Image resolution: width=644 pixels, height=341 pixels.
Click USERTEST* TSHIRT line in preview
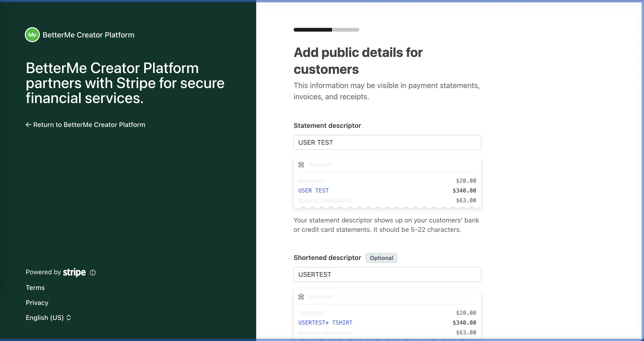tap(325, 322)
